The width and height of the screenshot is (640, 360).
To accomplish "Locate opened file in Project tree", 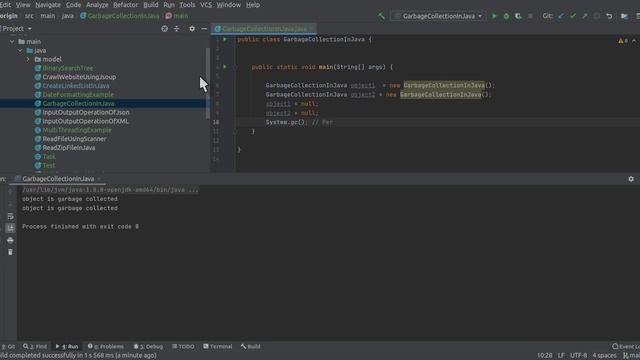I will point(164,29).
